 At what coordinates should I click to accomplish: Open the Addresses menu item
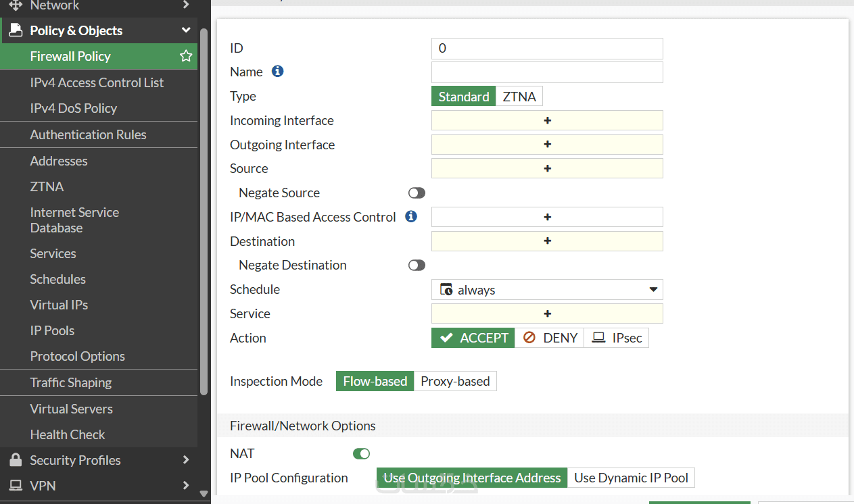point(59,161)
